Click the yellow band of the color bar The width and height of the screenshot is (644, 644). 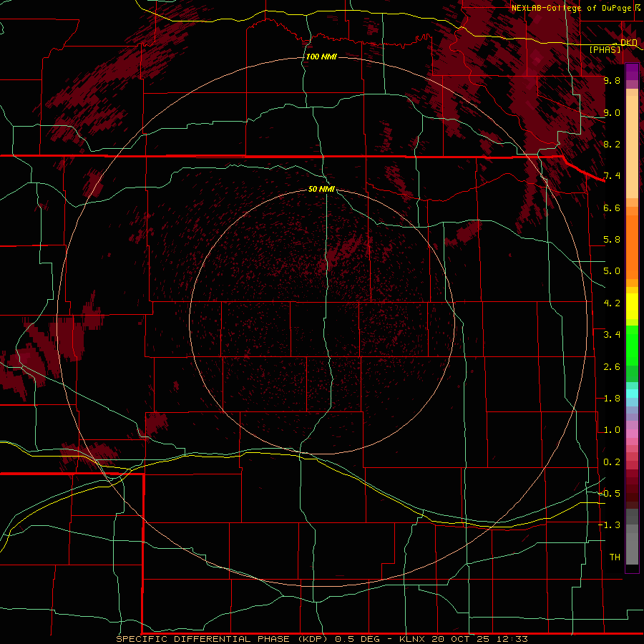(x=632, y=306)
